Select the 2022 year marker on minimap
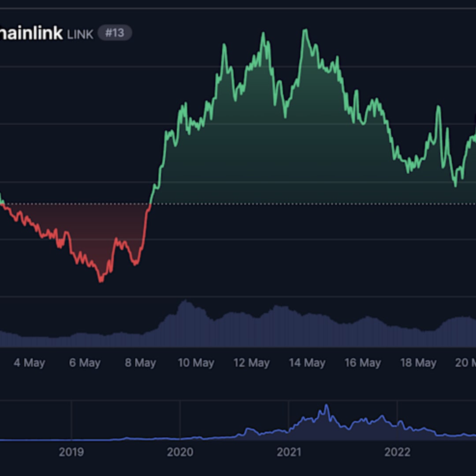Viewport: 476px width, 476px height. click(x=398, y=452)
